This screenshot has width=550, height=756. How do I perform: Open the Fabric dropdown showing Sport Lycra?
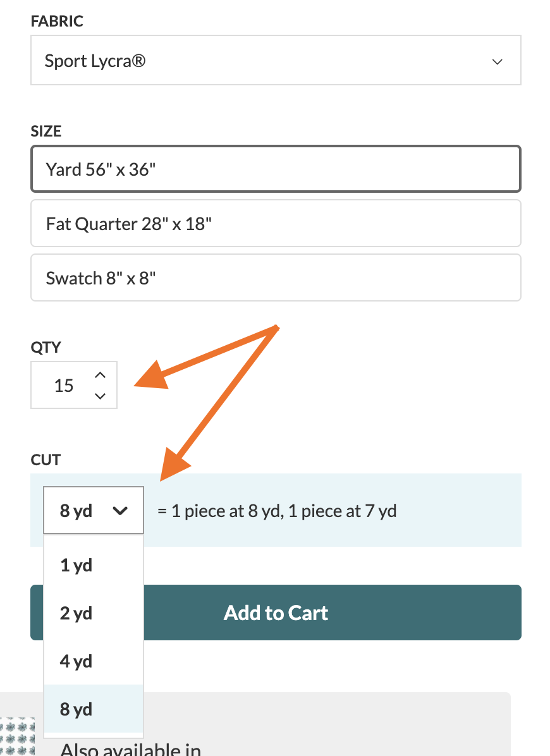click(276, 60)
